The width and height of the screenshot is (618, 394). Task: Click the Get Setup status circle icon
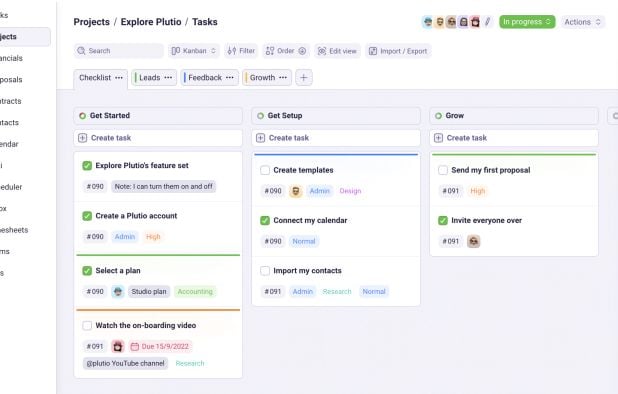pyautogui.click(x=260, y=116)
